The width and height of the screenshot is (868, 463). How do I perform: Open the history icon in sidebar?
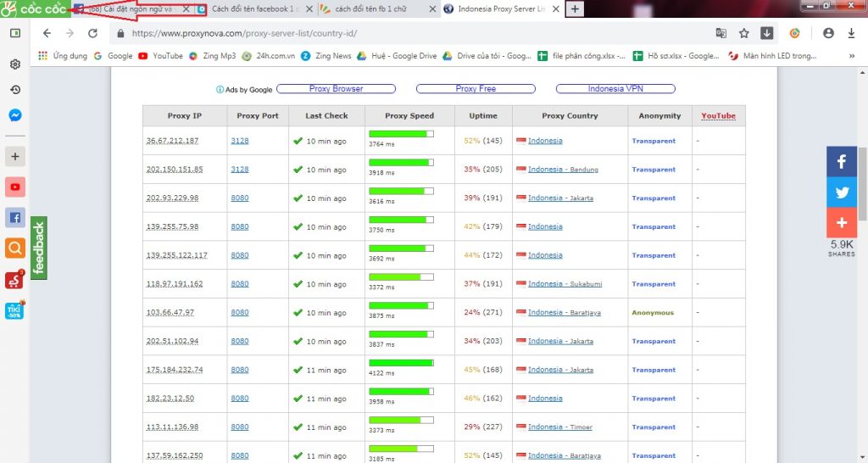pyautogui.click(x=15, y=90)
